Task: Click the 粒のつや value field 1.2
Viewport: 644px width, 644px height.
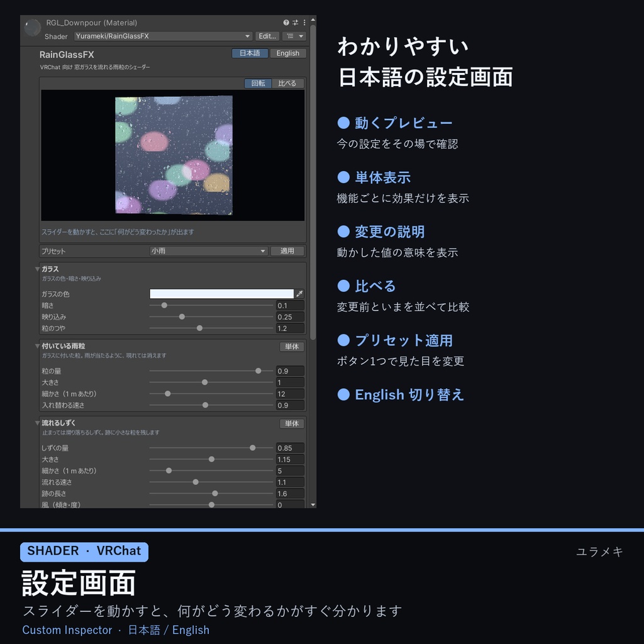Action: (x=290, y=328)
